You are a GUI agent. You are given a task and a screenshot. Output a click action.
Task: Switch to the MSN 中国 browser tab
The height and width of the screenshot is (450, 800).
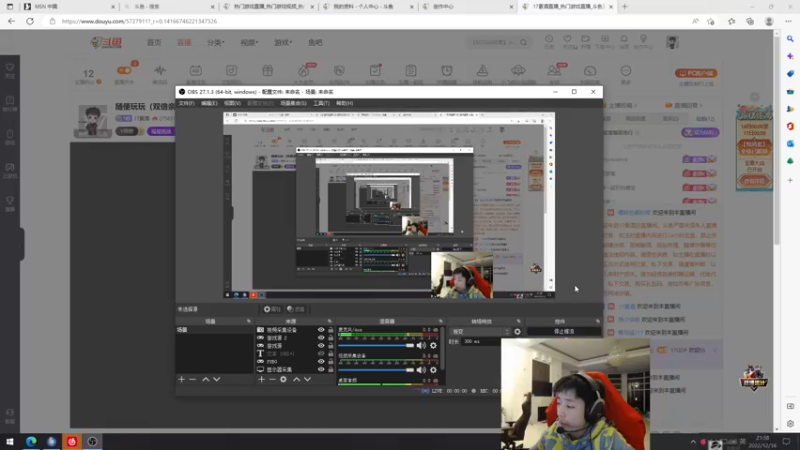tap(67, 7)
